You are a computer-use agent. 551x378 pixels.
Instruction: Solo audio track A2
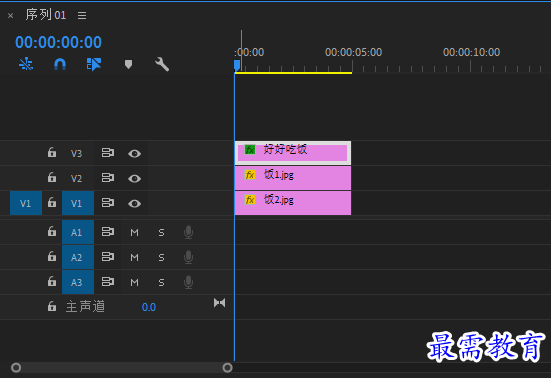[161, 258]
